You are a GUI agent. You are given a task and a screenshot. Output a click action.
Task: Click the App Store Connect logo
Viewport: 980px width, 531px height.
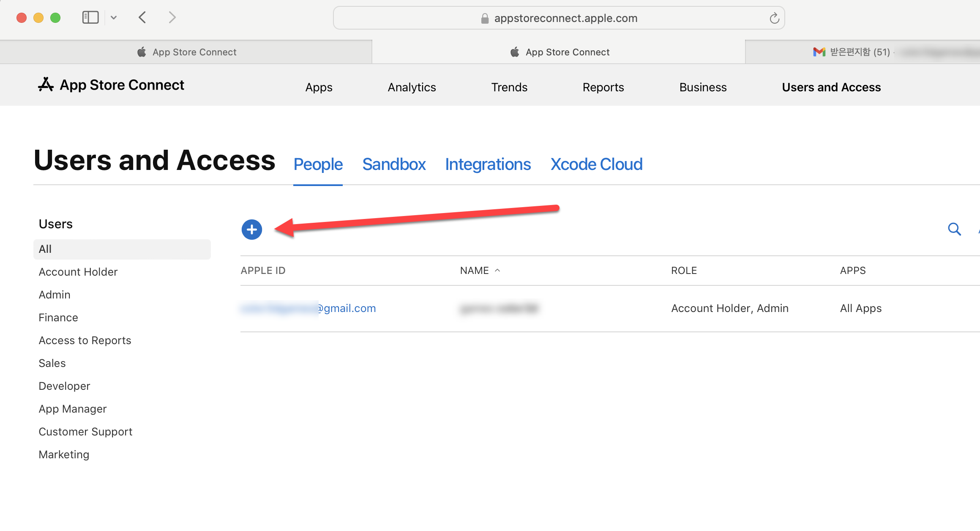(111, 85)
